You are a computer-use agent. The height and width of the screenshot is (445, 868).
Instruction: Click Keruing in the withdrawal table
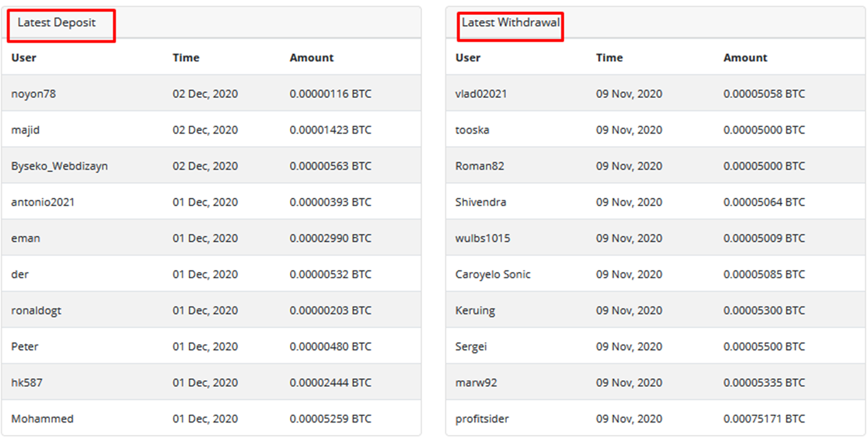click(x=475, y=311)
